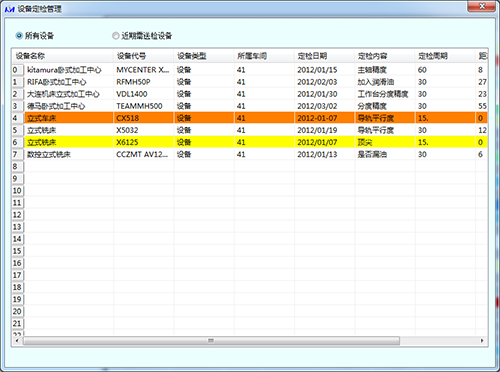Viewport: 500px width, 372px height.
Task: Click the horizontal scrollbar right arrow
Action: pos(482,341)
